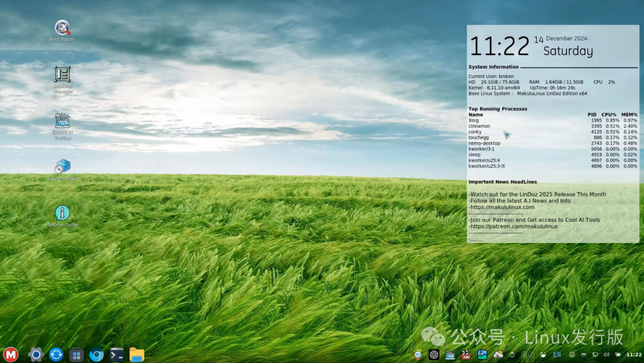
Task: Open the volume control slider in tray
Action: click(x=608, y=354)
